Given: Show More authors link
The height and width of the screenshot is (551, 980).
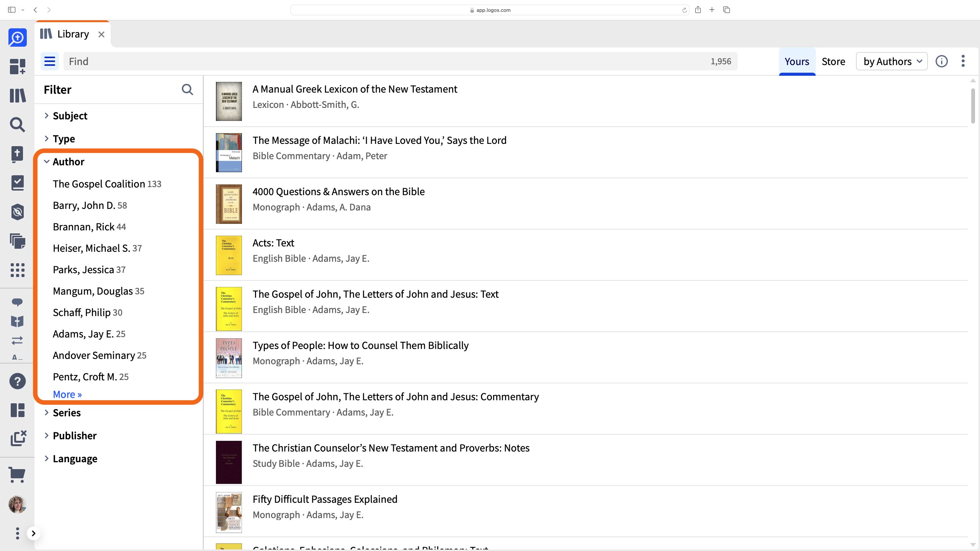Looking at the screenshot, I should coord(67,394).
